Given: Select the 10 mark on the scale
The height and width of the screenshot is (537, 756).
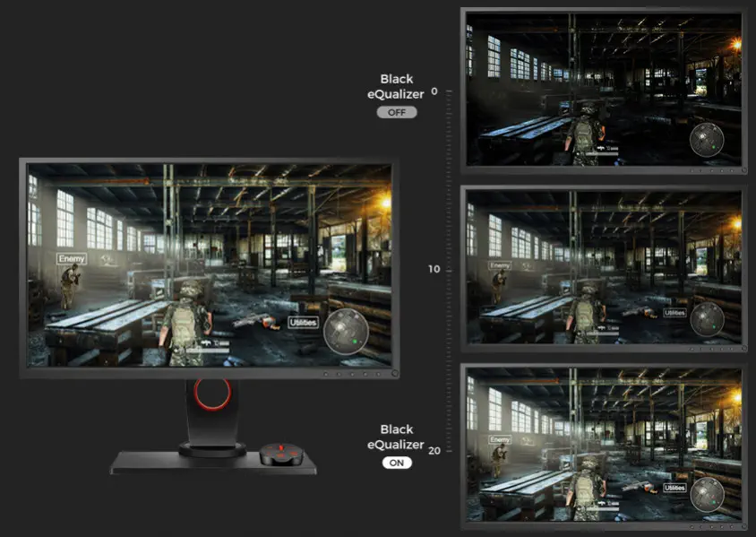Looking at the screenshot, I should (434, 269).
